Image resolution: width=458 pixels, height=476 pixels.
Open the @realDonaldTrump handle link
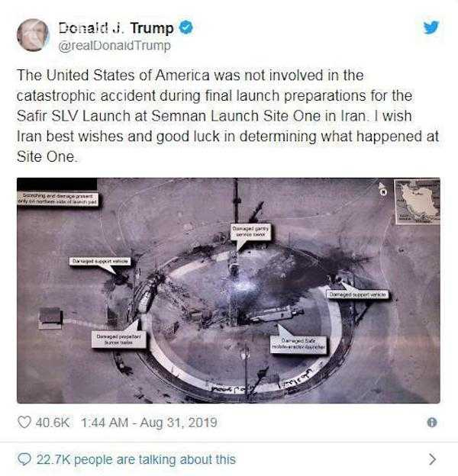[x=114, y=46]
